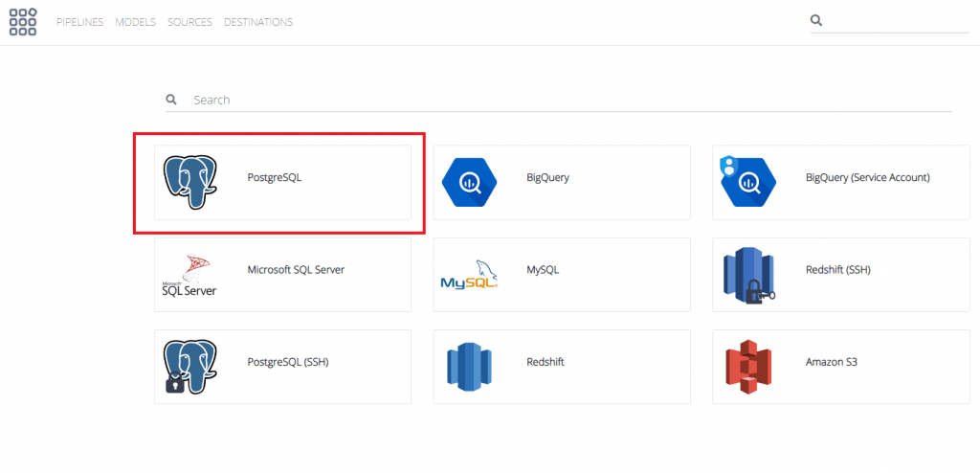The height and width of the screenshot is (473, 980).
Task: Select the PostgreSQL label
Action: (275, 178)
